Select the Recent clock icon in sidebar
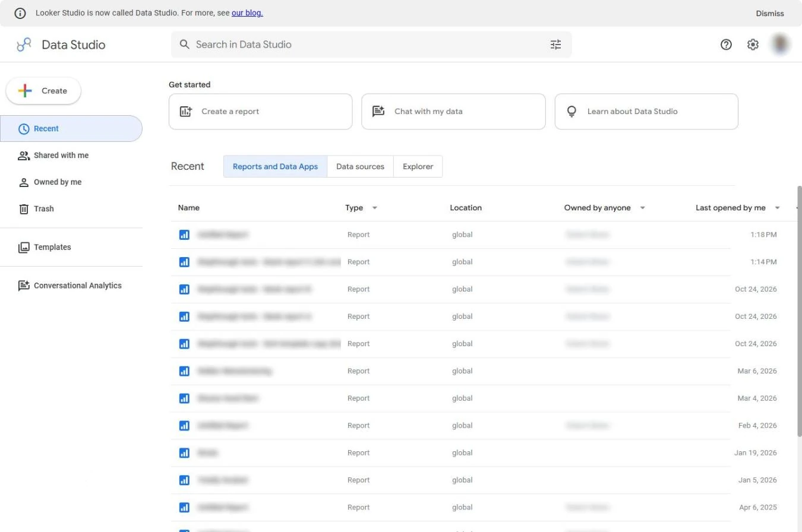Screen dimensions: 802x532 pos(24,129)
